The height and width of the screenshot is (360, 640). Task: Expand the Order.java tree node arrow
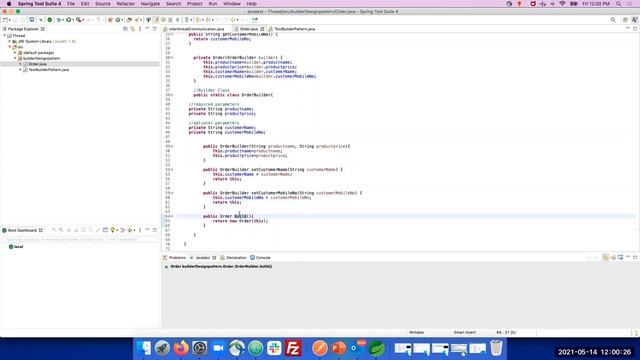pyautogui.click(x=20, y=64)
